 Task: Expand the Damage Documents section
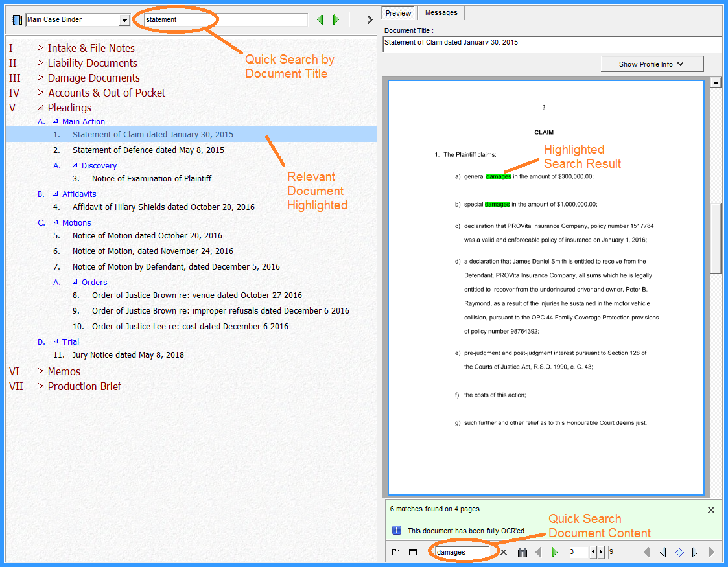(40, 78)
